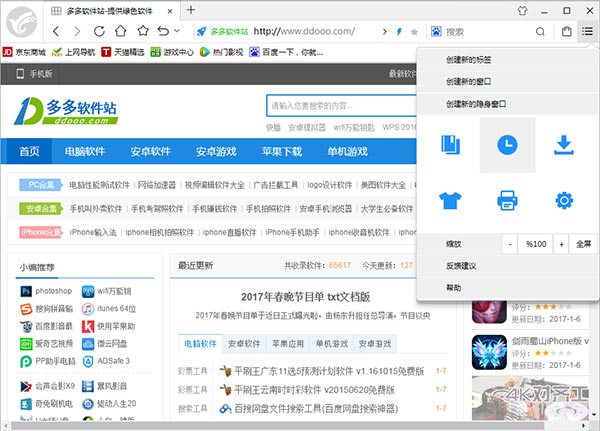Open 百度一下 bookmark
Image resolution: width=600 pixels, height=431 pixels.
286,52
